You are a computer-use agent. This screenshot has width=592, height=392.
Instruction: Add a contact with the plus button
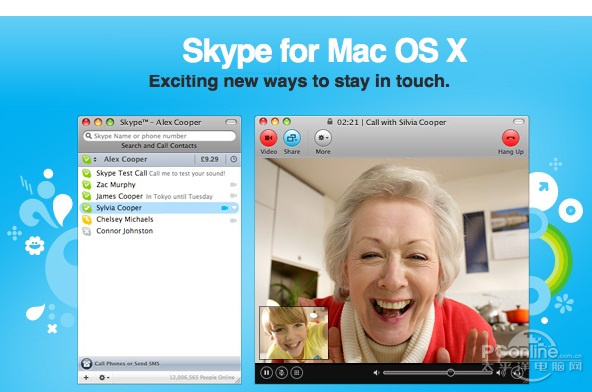tap(86, 377)
